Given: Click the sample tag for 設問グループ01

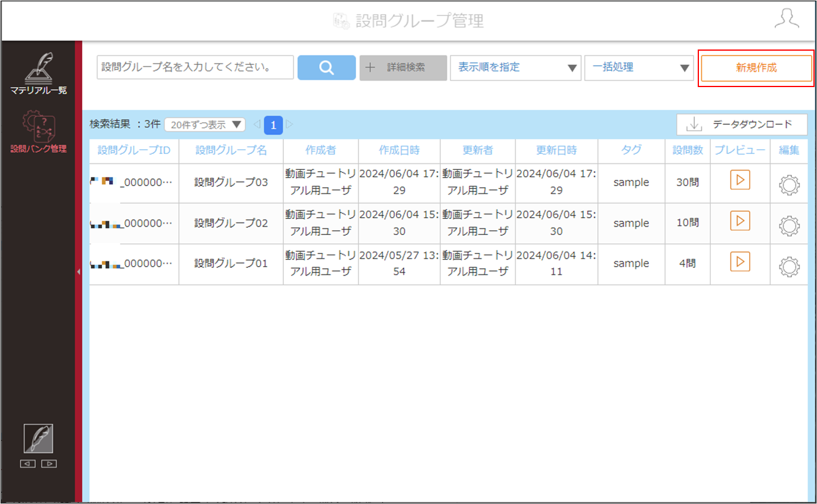Looking at the screenshot, I should (632, 264).
